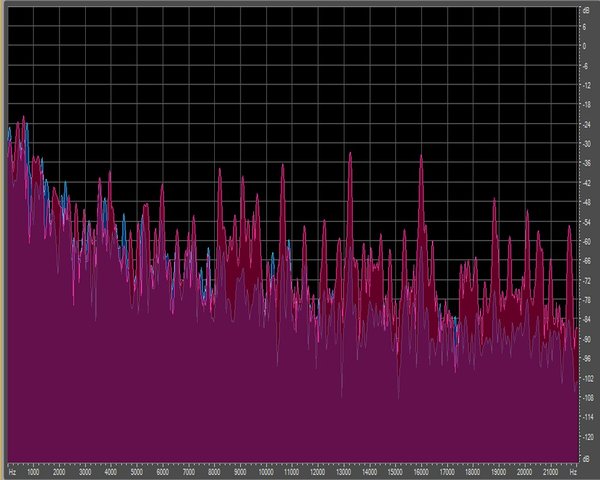The width and height of the screenshot is (600, 480).
Task: Click the -84 dB scale label
Action: (586, 320)
